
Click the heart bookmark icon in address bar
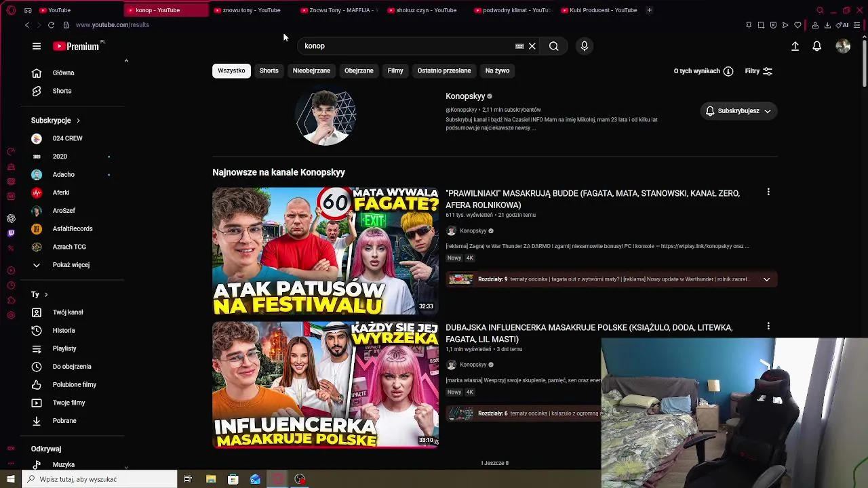click(x=797, y=25)
